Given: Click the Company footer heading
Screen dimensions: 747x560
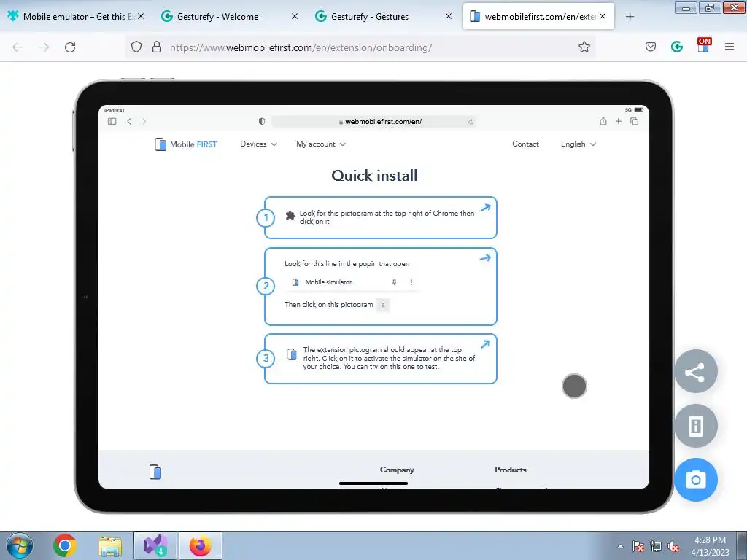Looking at the screenshot, I should (397, 470).
